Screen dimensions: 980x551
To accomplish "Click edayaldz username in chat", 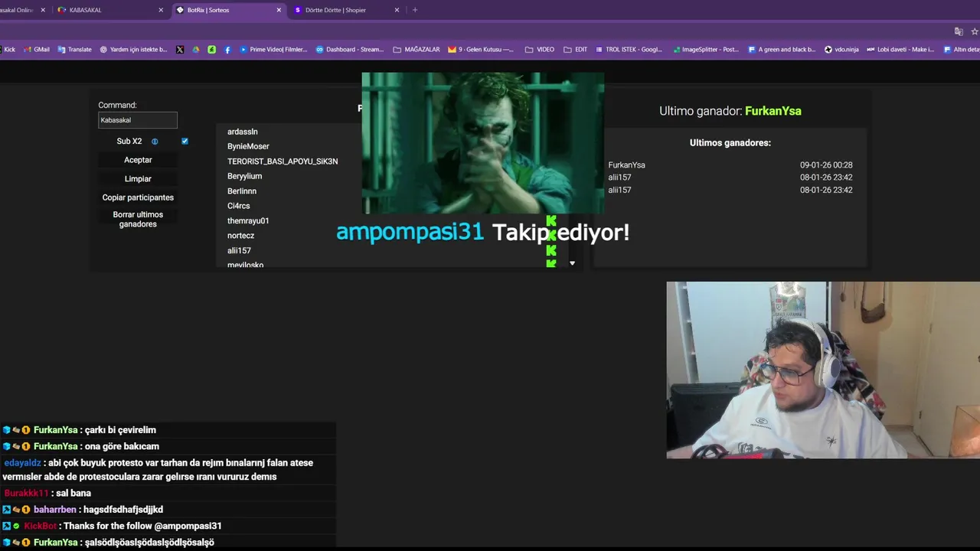I will pyautogui.click(x=22, y=463).
